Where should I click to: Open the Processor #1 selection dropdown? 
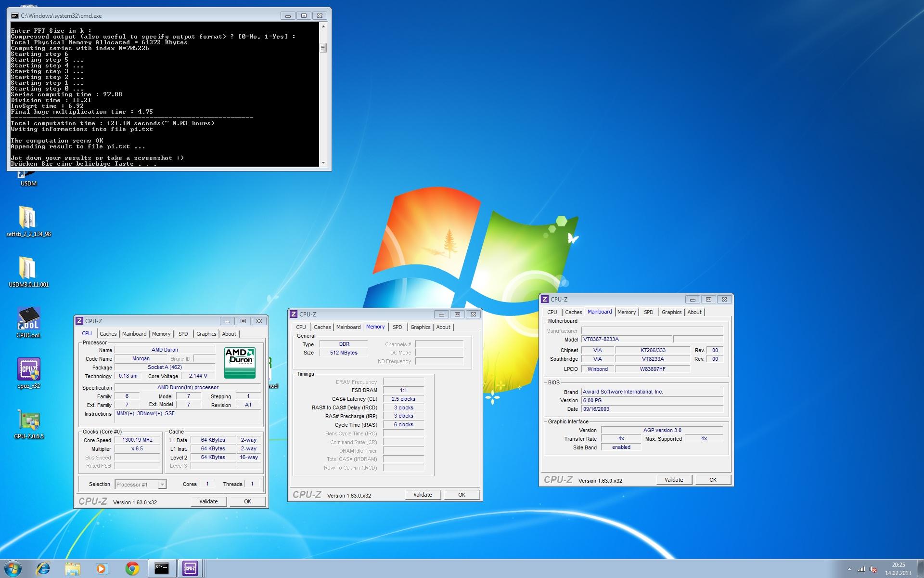click(x=141, y=484)
